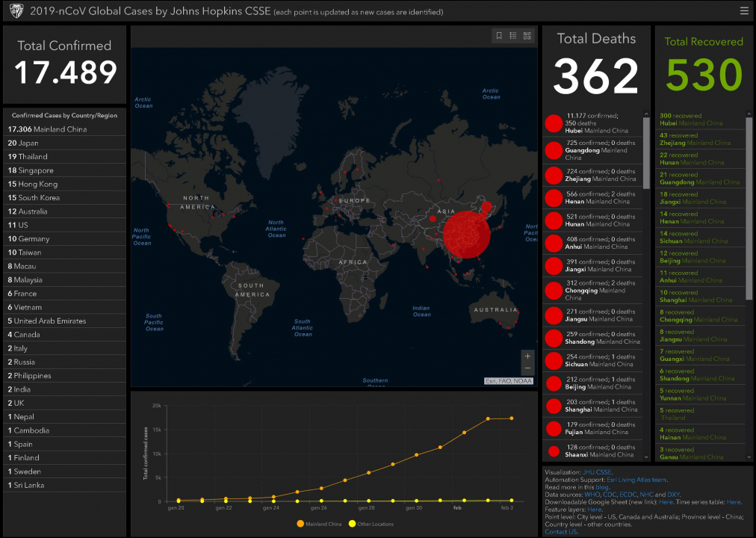Open the hamburger menu in header

pos(744,10)
